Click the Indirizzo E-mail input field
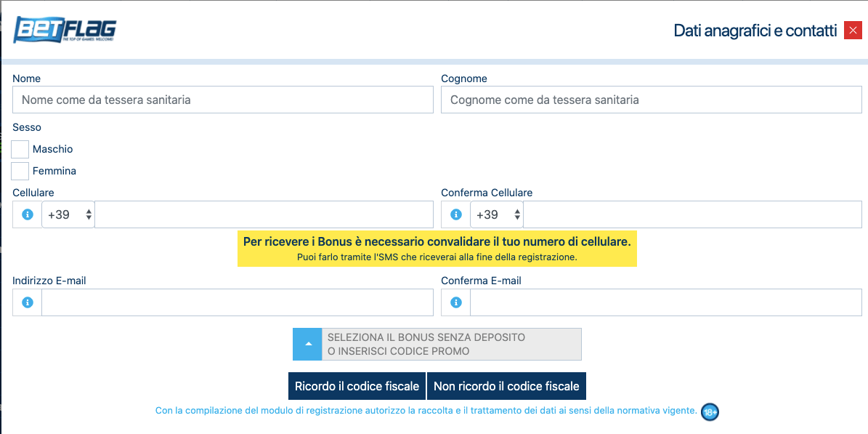The image size is (868, 434). coord(238,302)
